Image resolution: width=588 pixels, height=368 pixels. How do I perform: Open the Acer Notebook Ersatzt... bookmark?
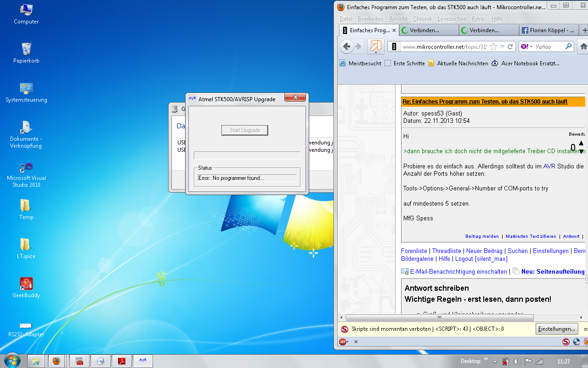tap(526, 63)
